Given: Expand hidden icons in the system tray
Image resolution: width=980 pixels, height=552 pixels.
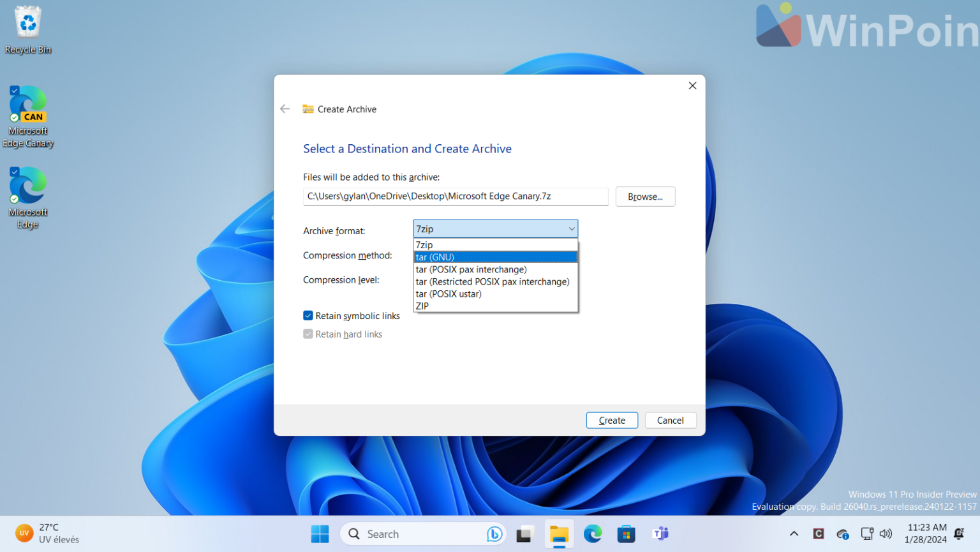Looking at the screenshot, I should click(793, 533).
